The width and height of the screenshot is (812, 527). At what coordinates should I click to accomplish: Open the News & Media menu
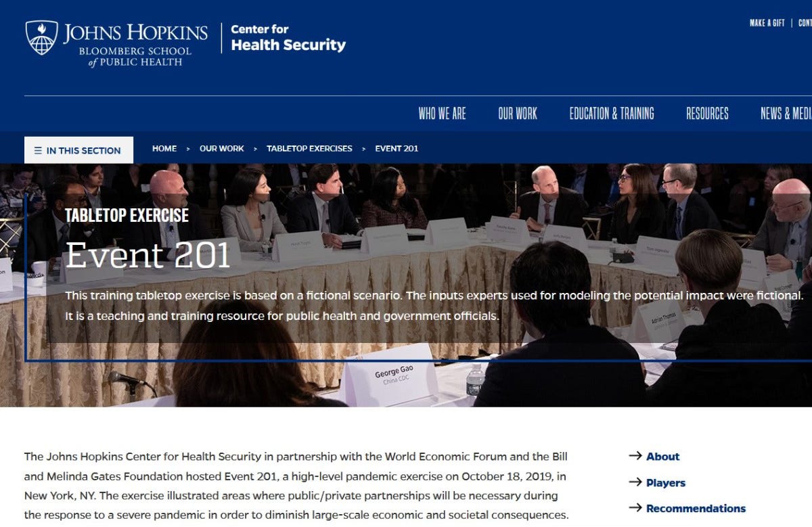tap(786, 114)
